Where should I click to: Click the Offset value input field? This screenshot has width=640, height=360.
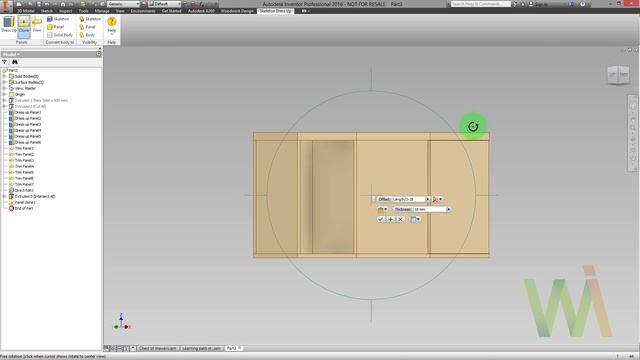[x=408, y=199]
